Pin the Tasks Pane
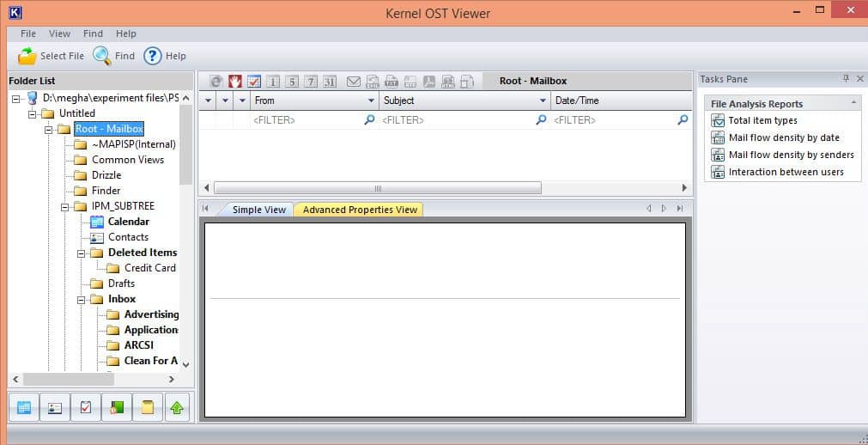The height and width of the screenshot is (445, 868). [846, 79]
